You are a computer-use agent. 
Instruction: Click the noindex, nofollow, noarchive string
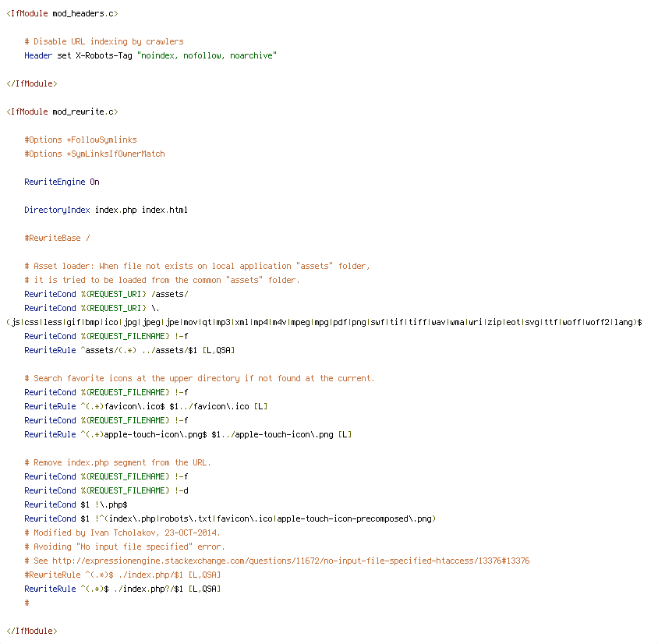[207, 55]
